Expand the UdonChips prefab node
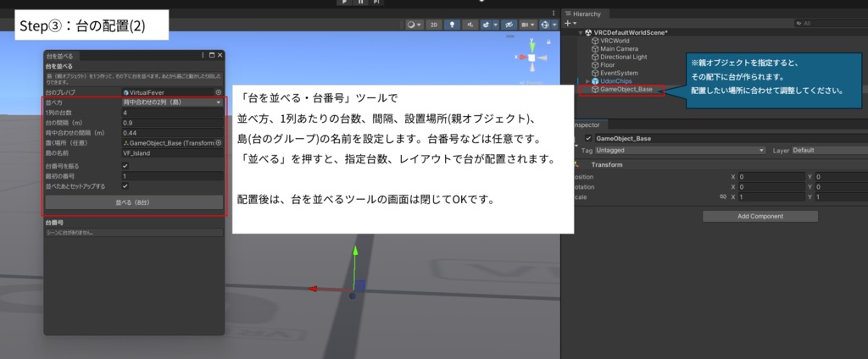This screenshot has height=359, width=868. point(588,81)
